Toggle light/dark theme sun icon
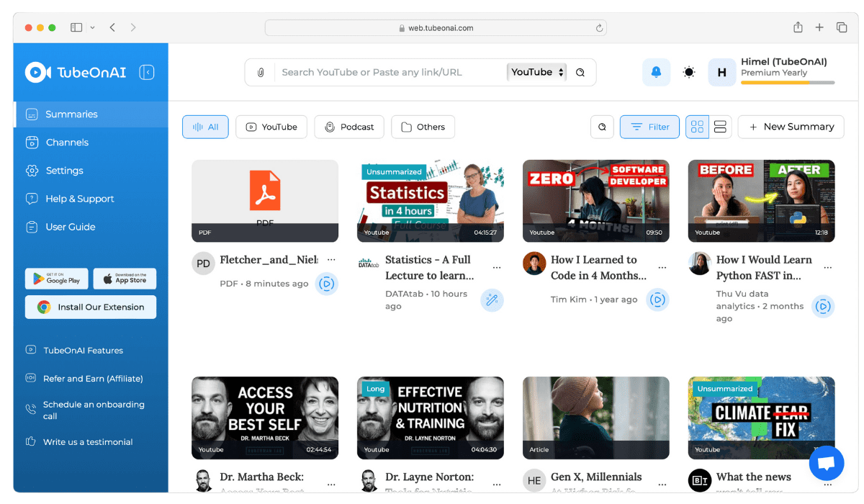The height and width of the screenshot is (504, 864). click(x=689, y=72)
